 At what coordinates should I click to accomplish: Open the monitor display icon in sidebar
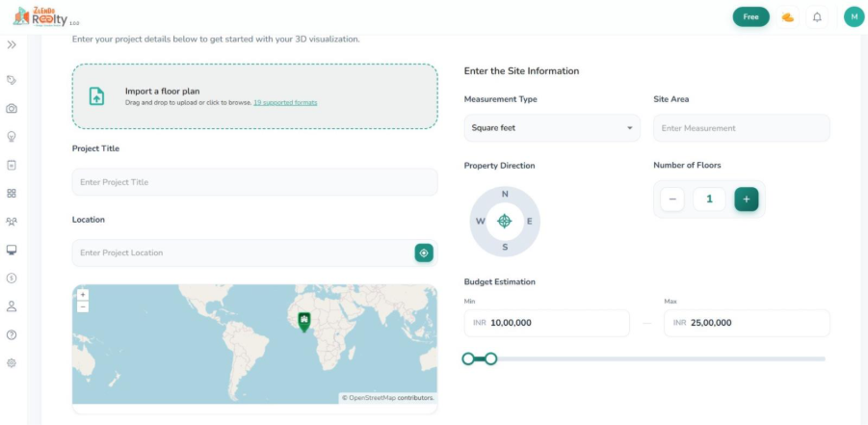click(12, 250)
